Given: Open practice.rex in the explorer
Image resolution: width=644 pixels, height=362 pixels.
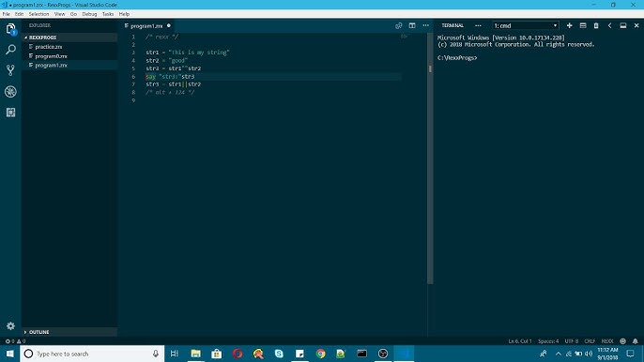Looking at the screenshot, I should click(49, 47).
